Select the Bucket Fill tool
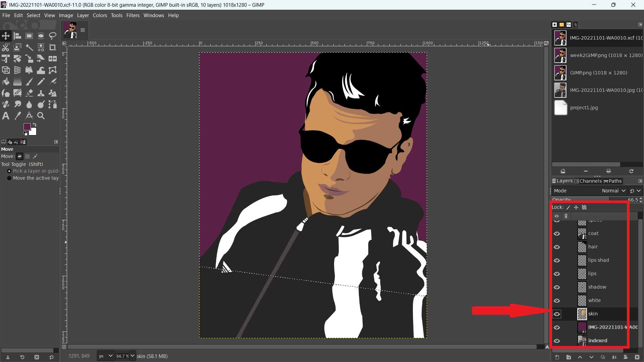This screenshot has height=362, width=644. (6, 81)
